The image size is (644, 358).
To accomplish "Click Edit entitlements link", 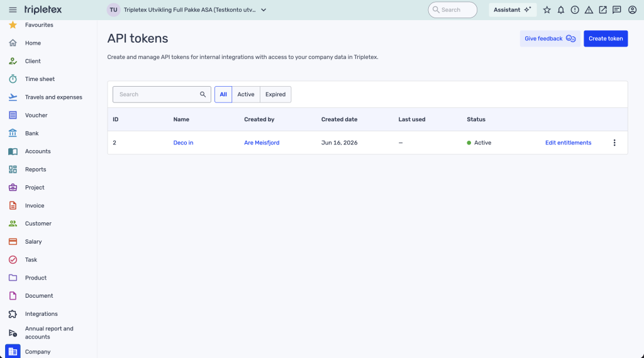I will (568, 143).
